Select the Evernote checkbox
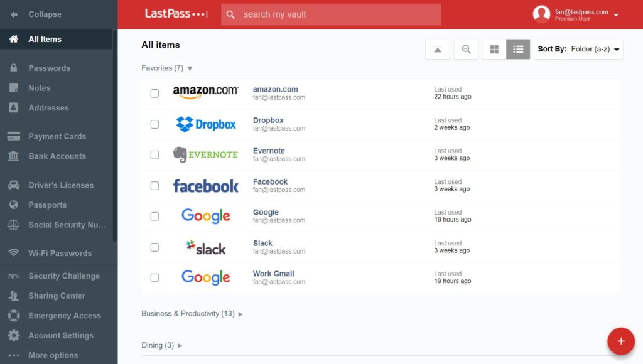 click(154, 155)
